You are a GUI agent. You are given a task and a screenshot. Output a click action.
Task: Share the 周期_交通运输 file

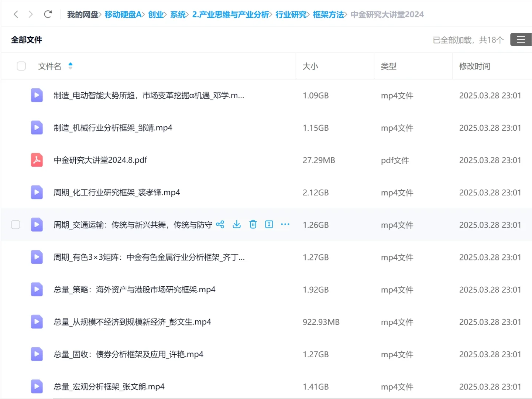click(x=220, y=224)
